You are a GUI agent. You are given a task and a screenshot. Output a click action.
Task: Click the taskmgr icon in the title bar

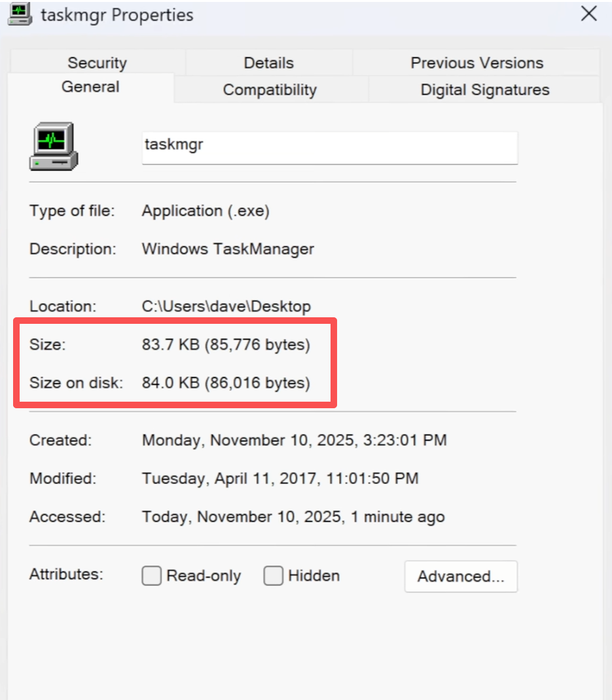tap(20, 14)
